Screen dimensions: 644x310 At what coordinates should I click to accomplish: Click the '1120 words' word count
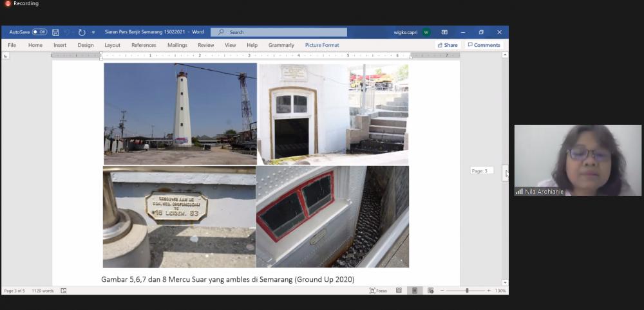[43, 291]
